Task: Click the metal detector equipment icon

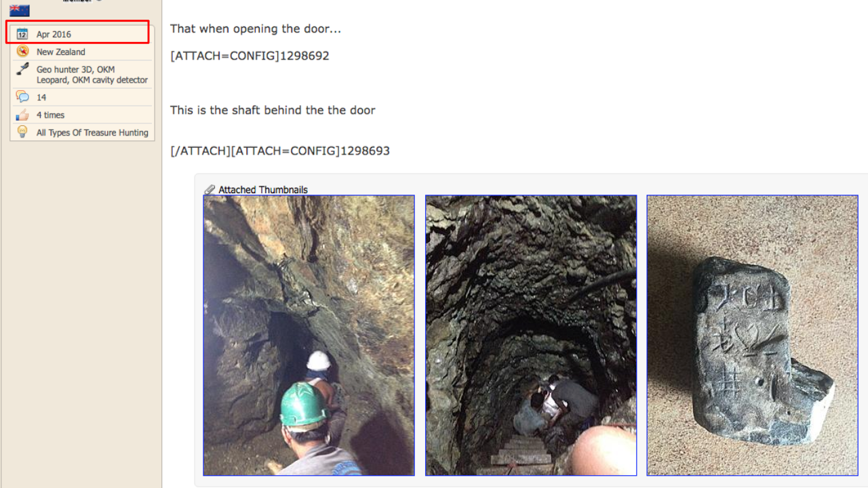Action: tap(22, 68)
